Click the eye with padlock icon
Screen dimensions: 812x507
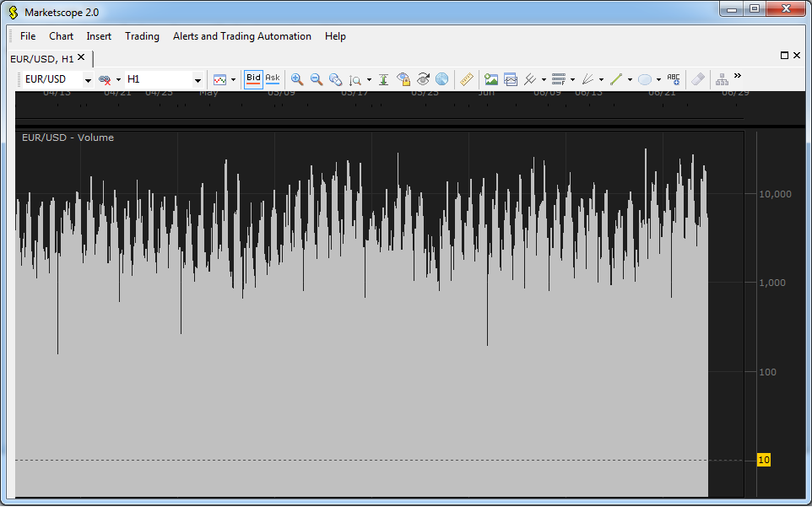403,79
